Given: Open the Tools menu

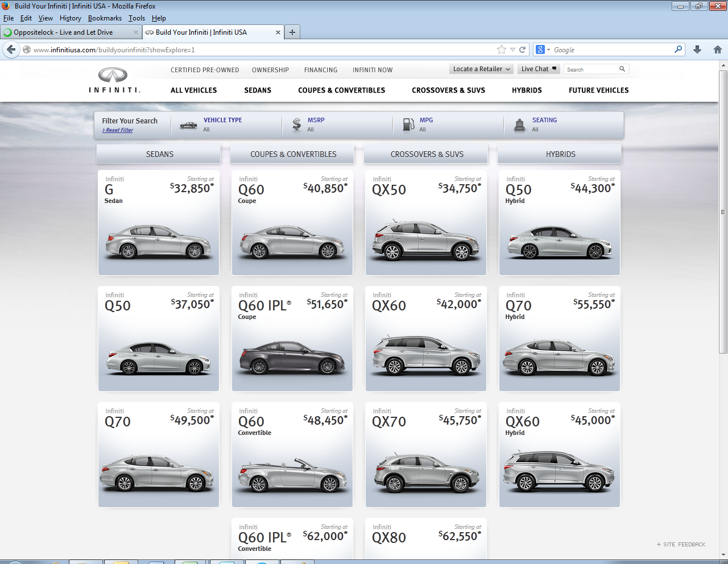Looking at the screenshot, I should tap(136, 18).
